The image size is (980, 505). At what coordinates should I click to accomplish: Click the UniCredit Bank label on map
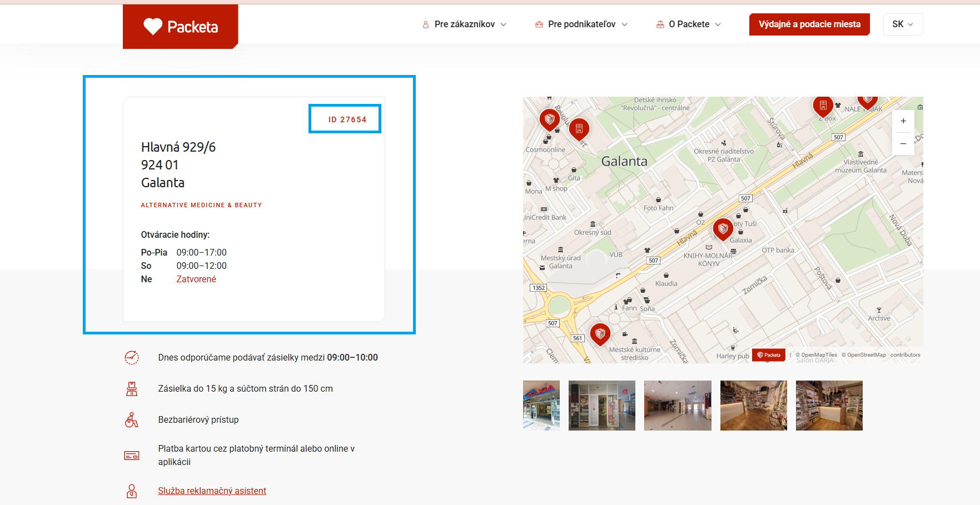coord(545,218)
